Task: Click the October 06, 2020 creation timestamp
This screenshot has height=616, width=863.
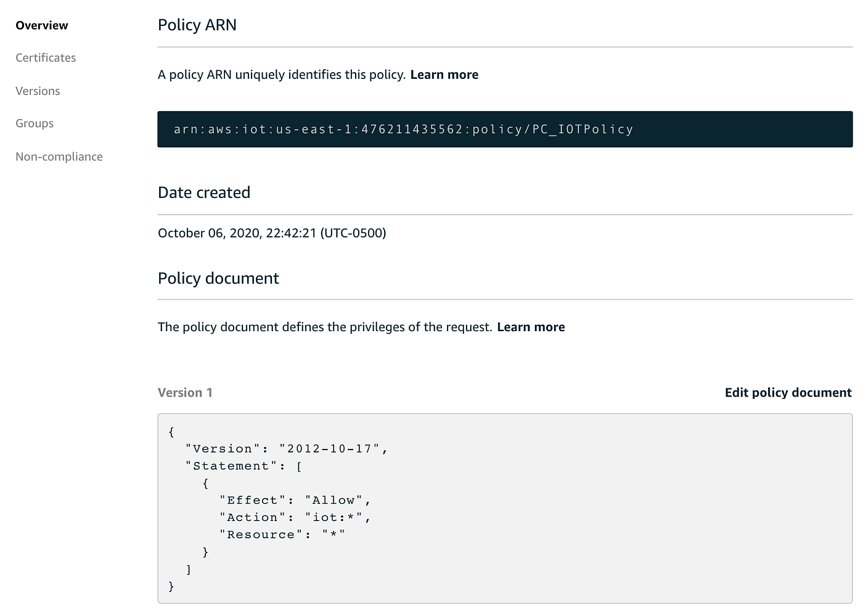Action: pyautogui.click(x=272, y=233)
